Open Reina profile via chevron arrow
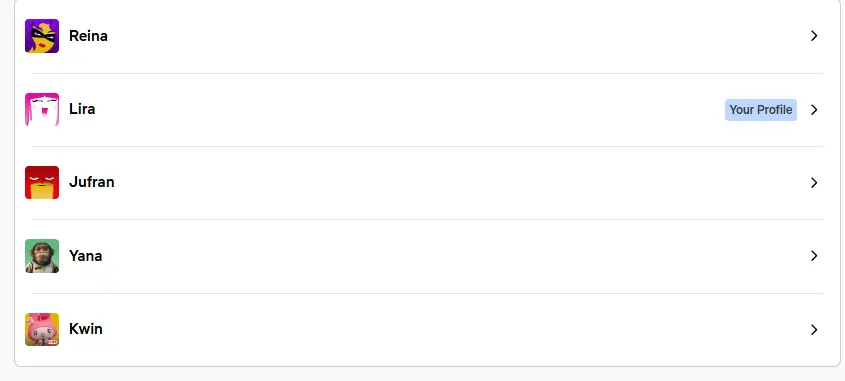Viewport: 845px width, 381px height. (814, 36)
